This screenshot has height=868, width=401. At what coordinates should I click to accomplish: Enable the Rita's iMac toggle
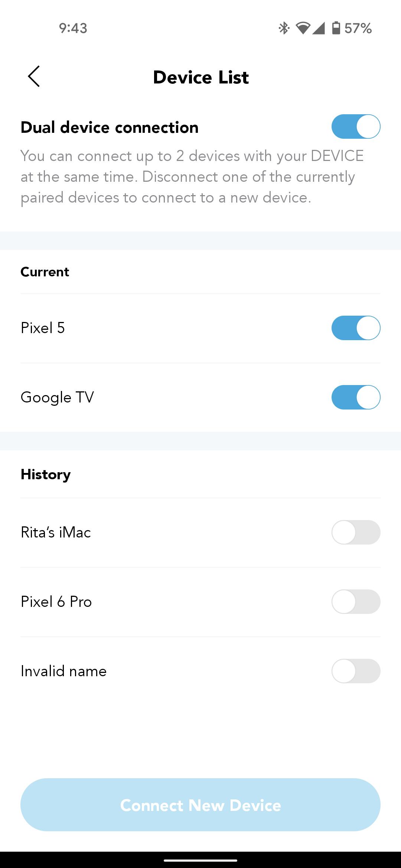pyautogui.click(x=356, y=532)
